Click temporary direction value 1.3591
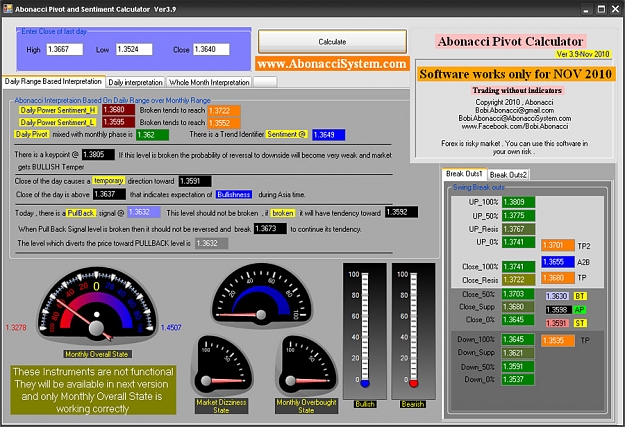625x427 pixels. [195, 181]
